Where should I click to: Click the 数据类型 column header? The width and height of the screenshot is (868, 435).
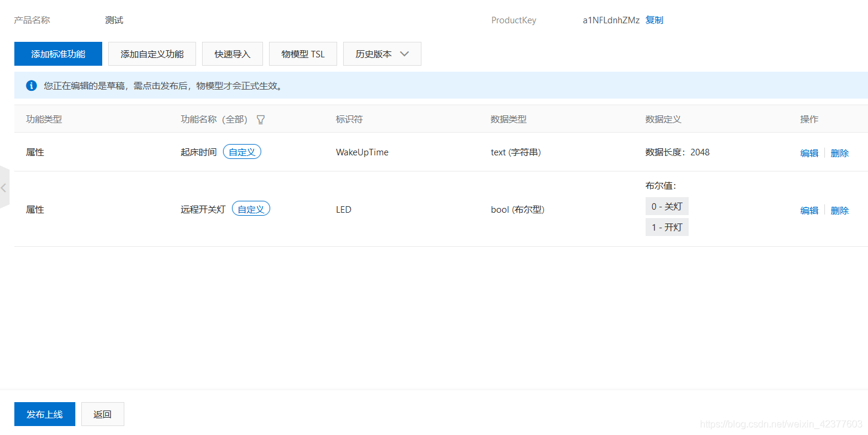pos(509,119)
